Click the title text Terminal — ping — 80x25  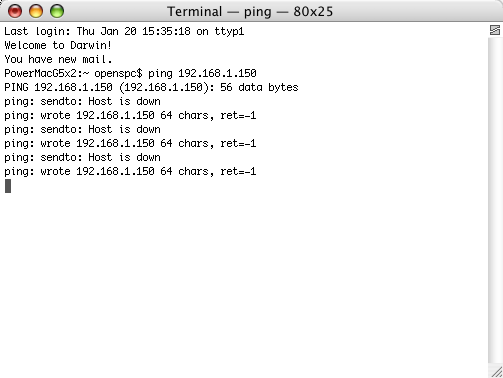(x=250, y=12)
